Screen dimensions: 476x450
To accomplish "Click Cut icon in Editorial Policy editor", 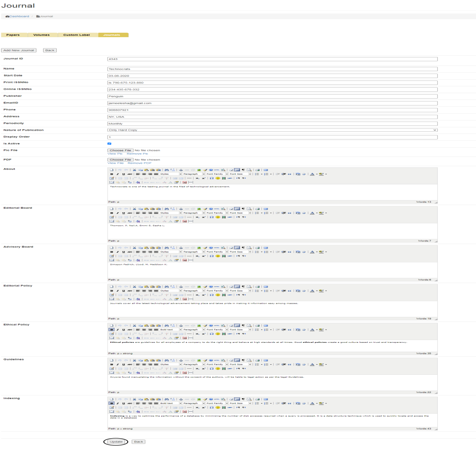I will 135,287.
